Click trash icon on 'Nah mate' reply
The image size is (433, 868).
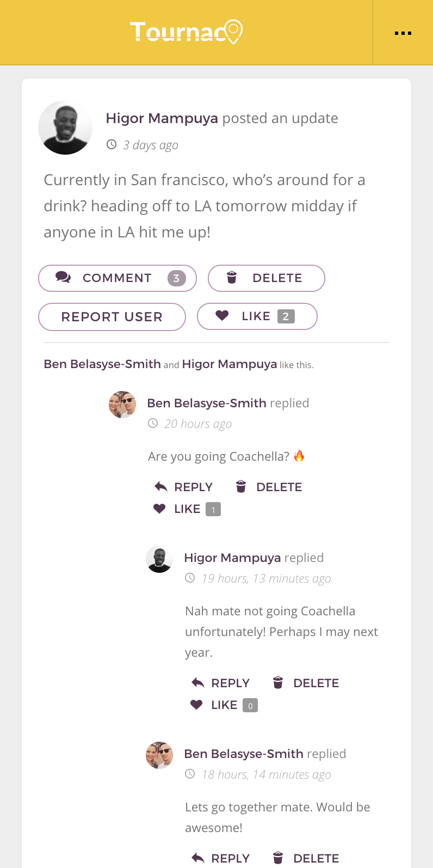pyautogui.click(x=278, y=682)
